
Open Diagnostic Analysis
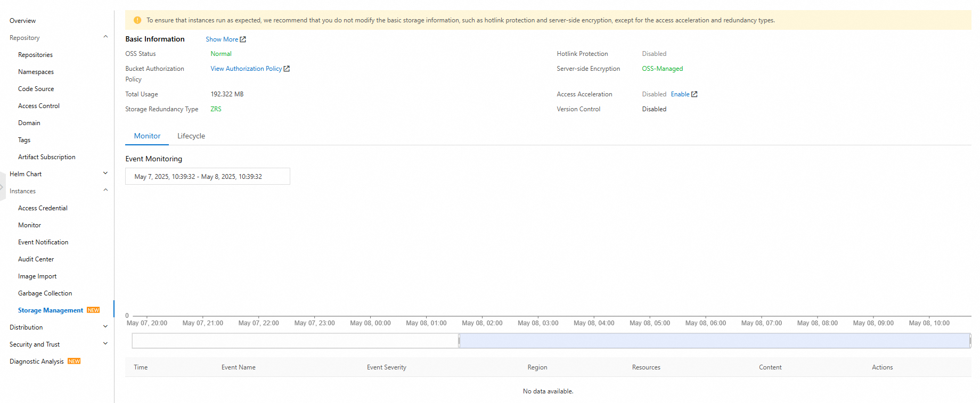click(x=36, y=361)
